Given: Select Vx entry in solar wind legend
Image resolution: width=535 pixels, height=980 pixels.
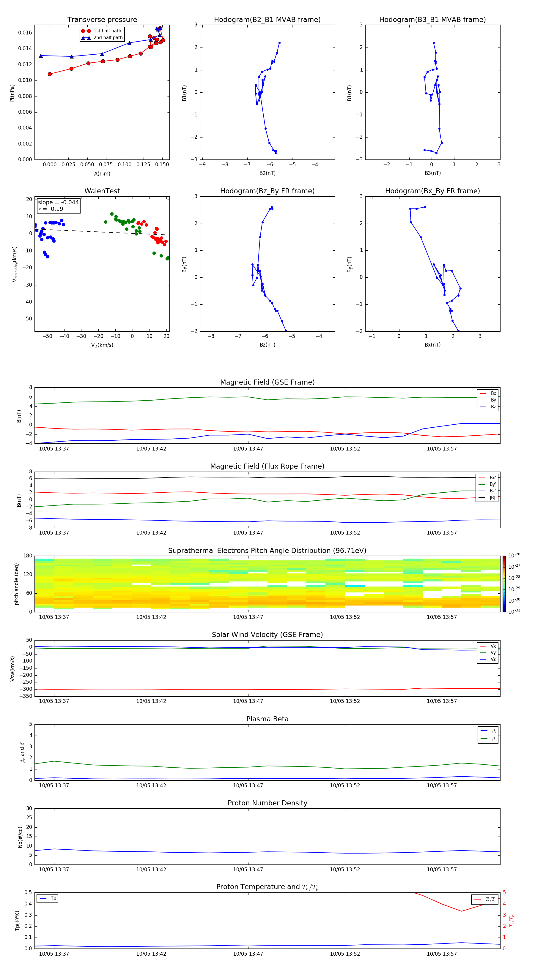Looking at the screenshot, I should tap(488, 646).
